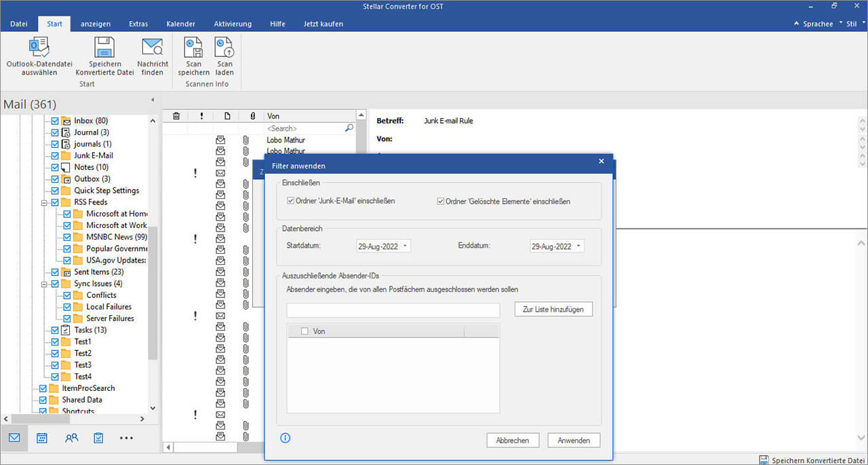Viewport: 868px width, 465px height.
Task: Click the Scan laden ribbon icon
Action: point(224,47)
